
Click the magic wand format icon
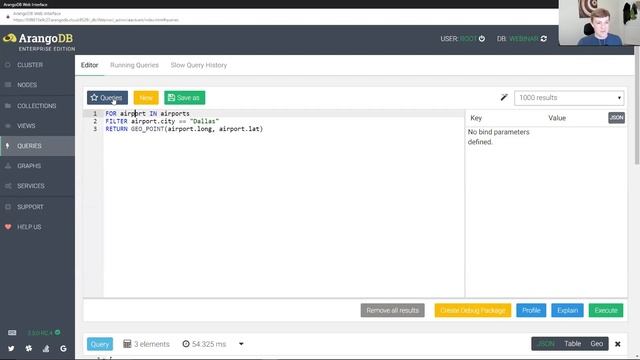pyautogui.click(x=504, y=98)
